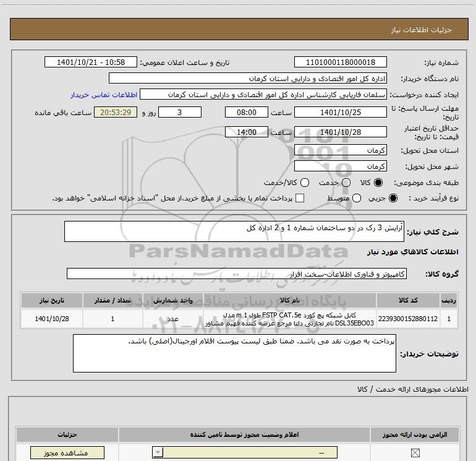Click the شماره نیاز number field

[340, 62]
